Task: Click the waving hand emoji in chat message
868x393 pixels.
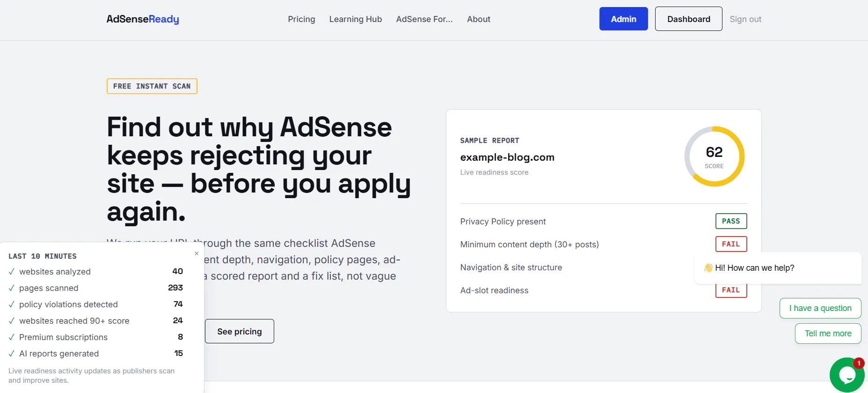Action: (x=708, y=268)
